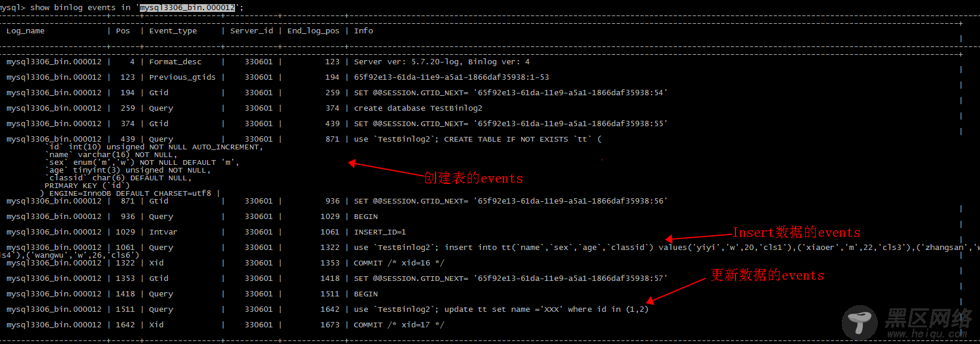
Task: Click the 'Log_name' column header
Action: point(26,31)
